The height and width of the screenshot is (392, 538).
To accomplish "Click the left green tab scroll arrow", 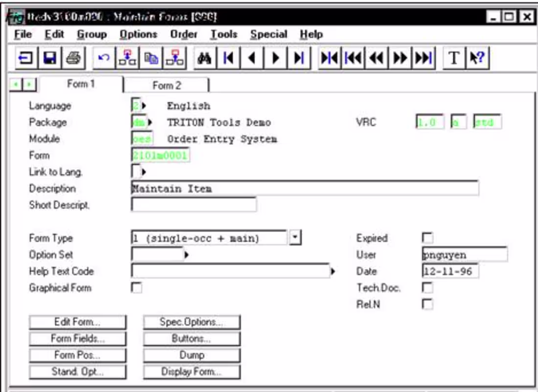I will pos(16,84).
